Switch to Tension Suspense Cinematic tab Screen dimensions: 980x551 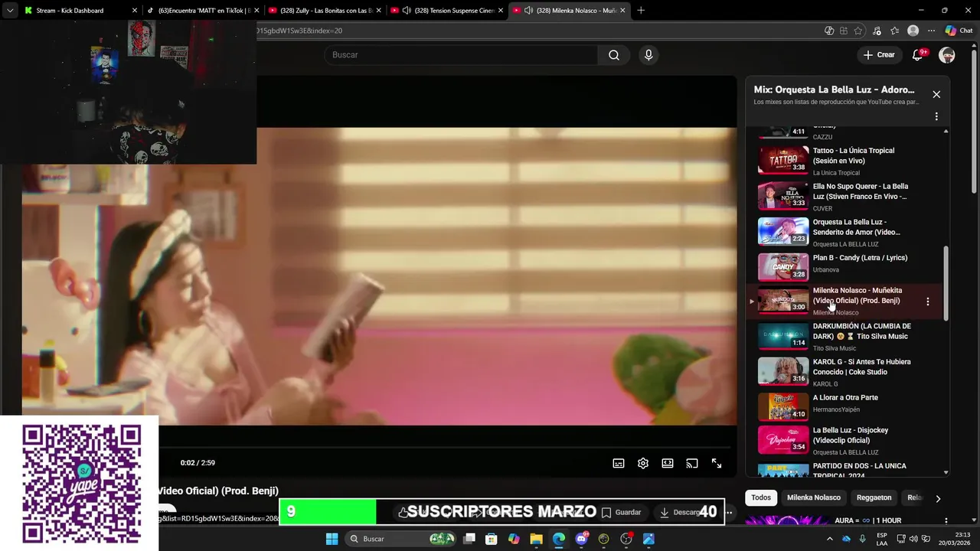447,10
